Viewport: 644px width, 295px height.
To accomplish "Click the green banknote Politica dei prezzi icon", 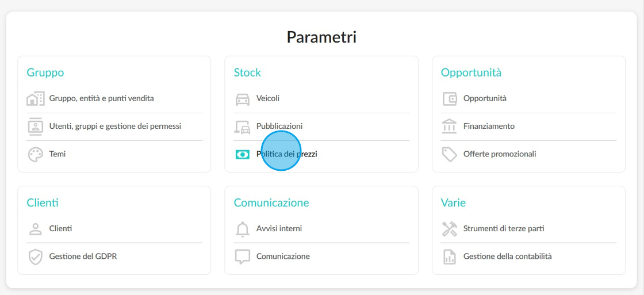I will click(242, 155).
